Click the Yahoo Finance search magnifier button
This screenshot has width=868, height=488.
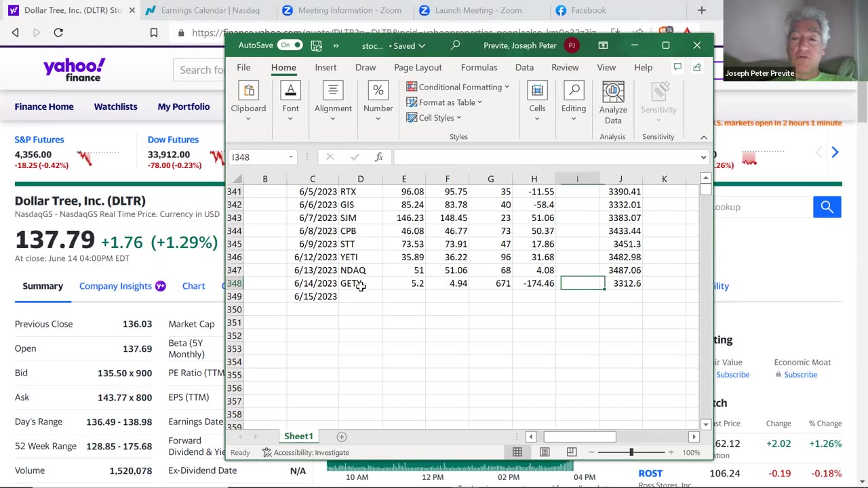(x=827, y=207)
